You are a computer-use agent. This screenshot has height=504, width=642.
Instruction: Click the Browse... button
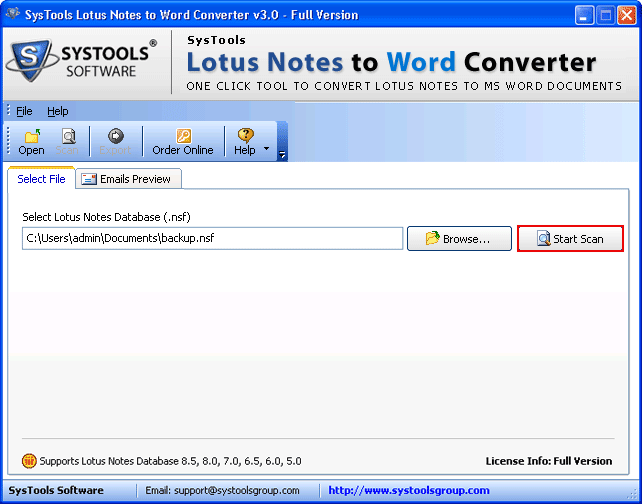pos(459,238)
